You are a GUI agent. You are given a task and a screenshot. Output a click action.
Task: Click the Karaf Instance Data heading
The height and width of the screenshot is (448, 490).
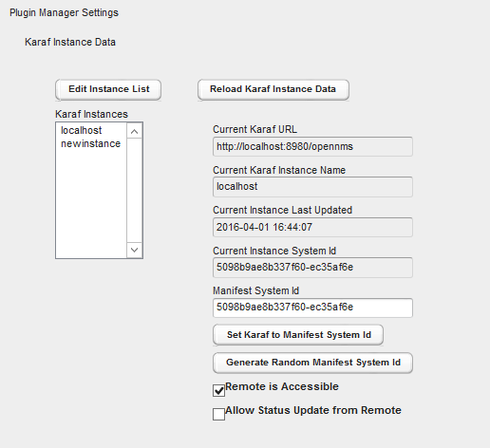coord(70,42)
